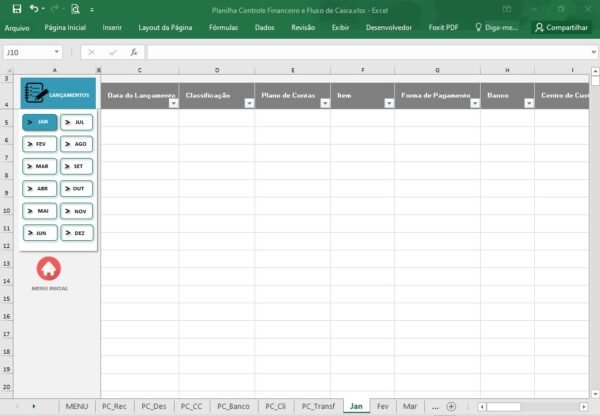Share the workbook via Compartilhar
The width and height of the screenshot is (600, 416).
pos(561,27)
